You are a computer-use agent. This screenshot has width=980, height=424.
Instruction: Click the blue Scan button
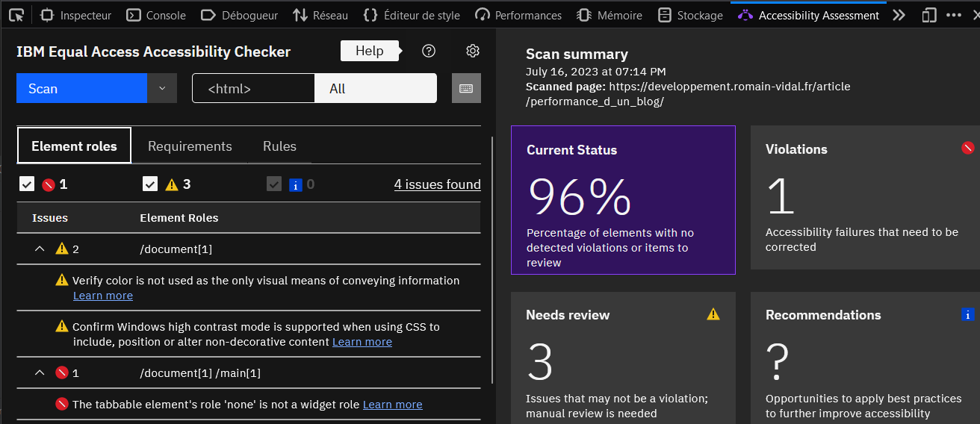81,88
